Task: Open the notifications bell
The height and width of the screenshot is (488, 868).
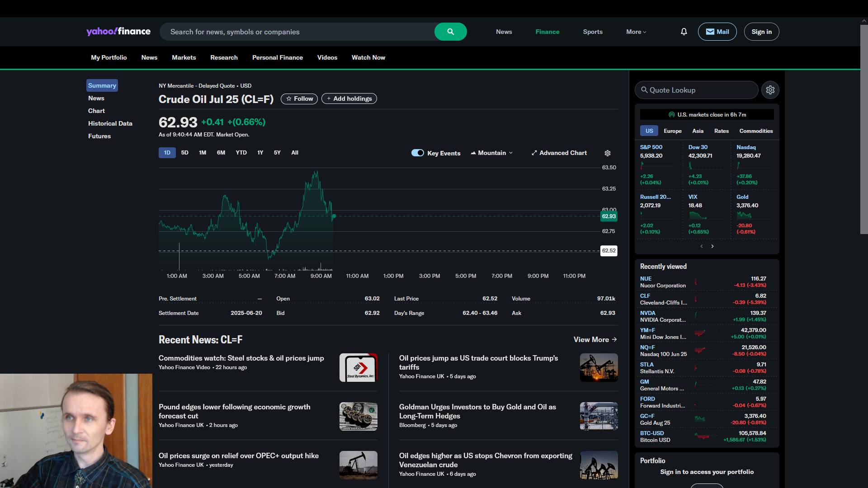Action: [684, 32]
